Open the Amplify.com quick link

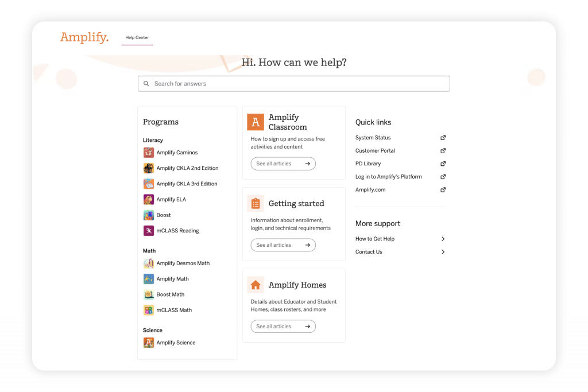click(x=370, y=189)
